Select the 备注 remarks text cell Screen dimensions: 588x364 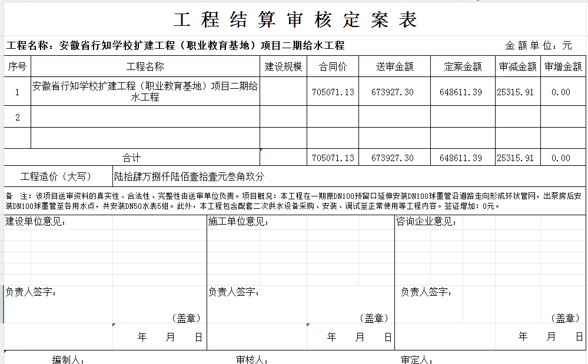pos(294,201)
